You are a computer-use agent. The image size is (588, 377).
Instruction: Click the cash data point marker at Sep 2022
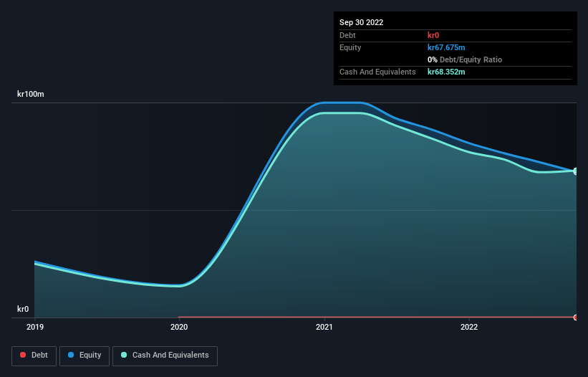pos(576,171)
